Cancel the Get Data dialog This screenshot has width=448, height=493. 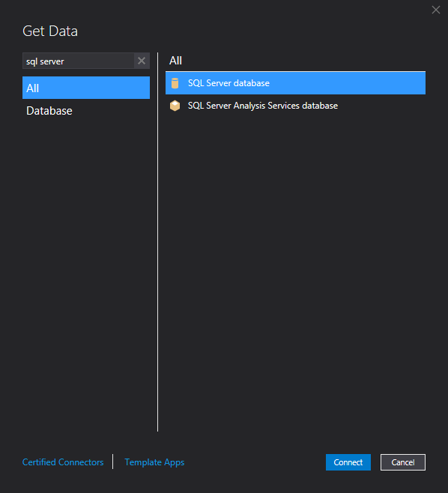[x=403, y=462]
